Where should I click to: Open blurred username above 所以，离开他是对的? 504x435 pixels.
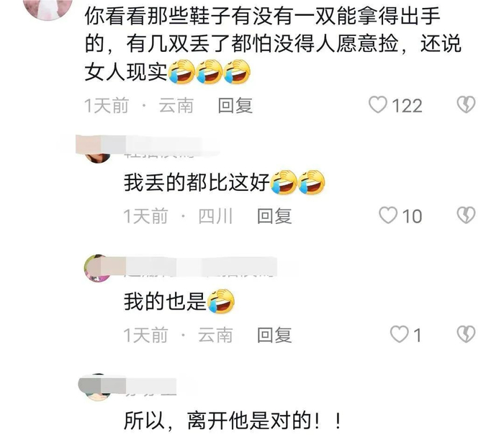(x=150, y=387)
